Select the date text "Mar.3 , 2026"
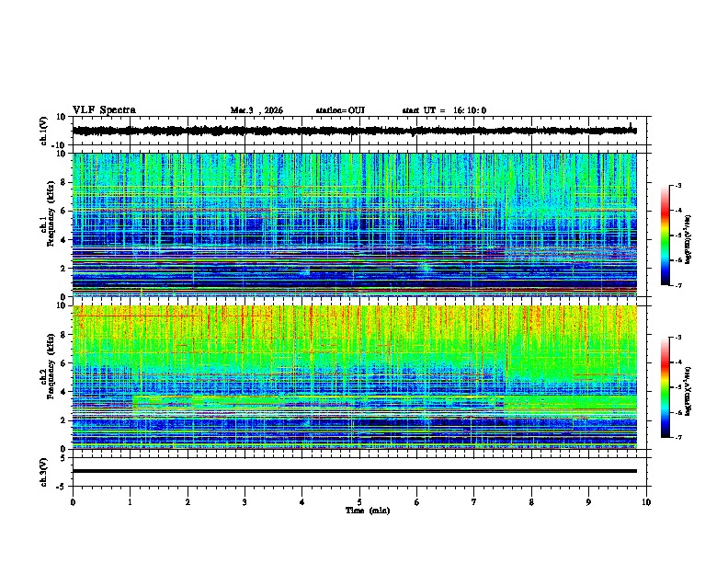 tap(256, 110)
